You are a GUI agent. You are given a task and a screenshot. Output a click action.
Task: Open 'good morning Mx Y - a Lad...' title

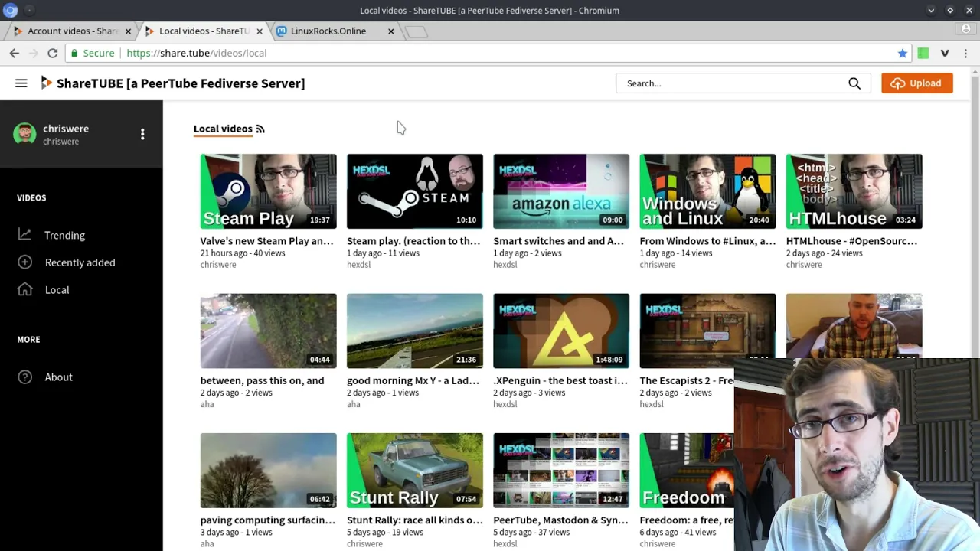click(413, 380)
